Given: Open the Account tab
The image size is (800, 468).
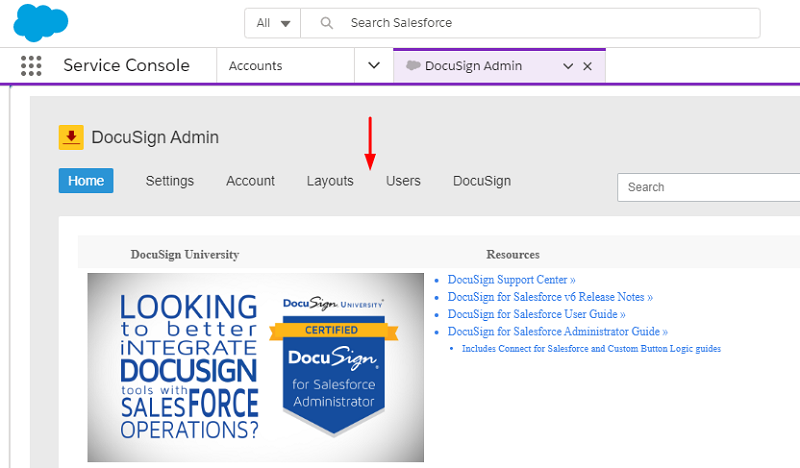Looking at the screenshot, I should (x=250, y=181).
